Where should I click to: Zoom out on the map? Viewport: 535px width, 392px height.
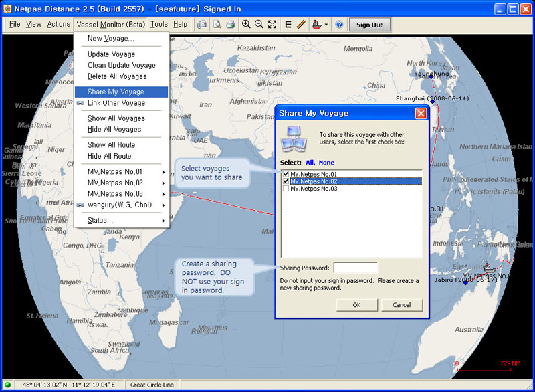point(259,25)
